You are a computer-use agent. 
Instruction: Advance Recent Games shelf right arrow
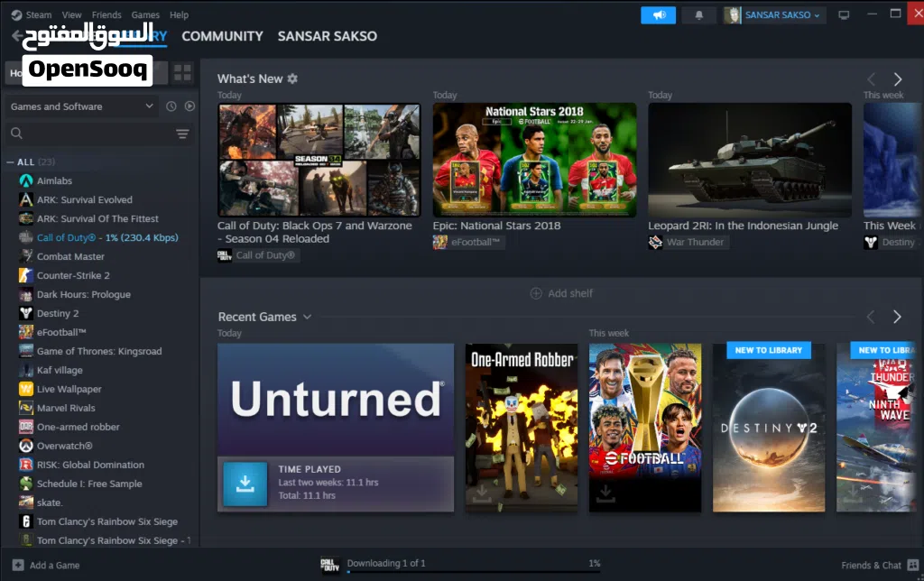(897, 317)
